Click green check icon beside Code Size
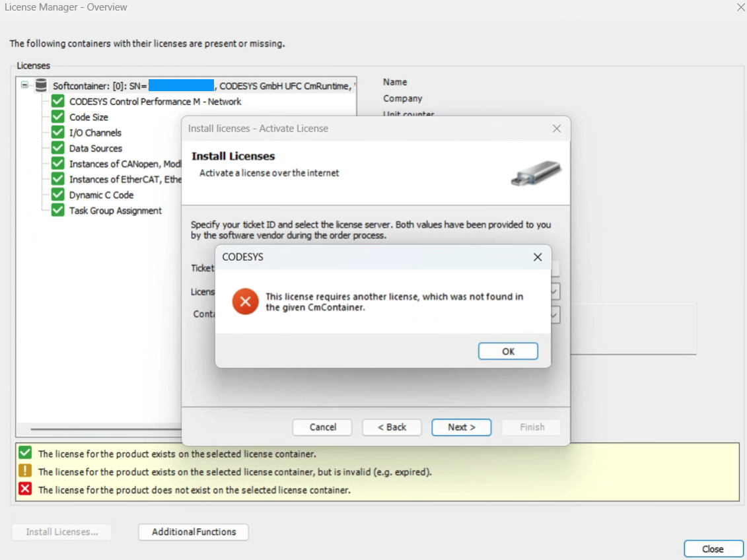Viewport: 747px width, 560px height. tap(58, 117)
